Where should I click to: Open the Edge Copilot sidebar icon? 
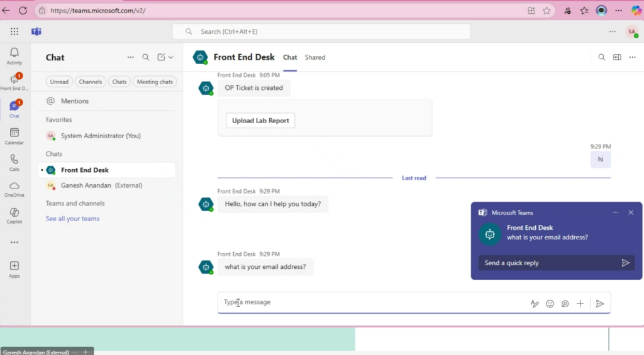click(x=636, y=11)
